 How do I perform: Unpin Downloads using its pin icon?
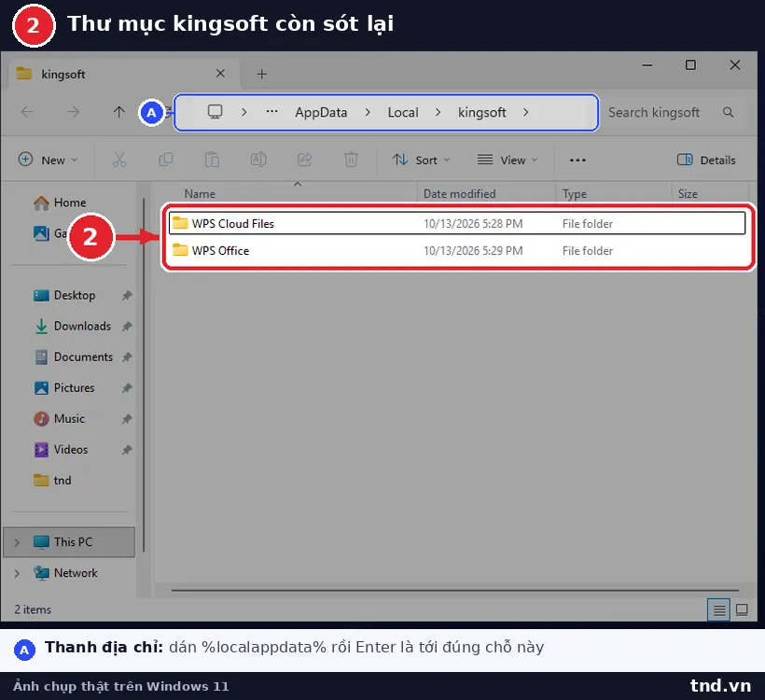coord(127,326)
